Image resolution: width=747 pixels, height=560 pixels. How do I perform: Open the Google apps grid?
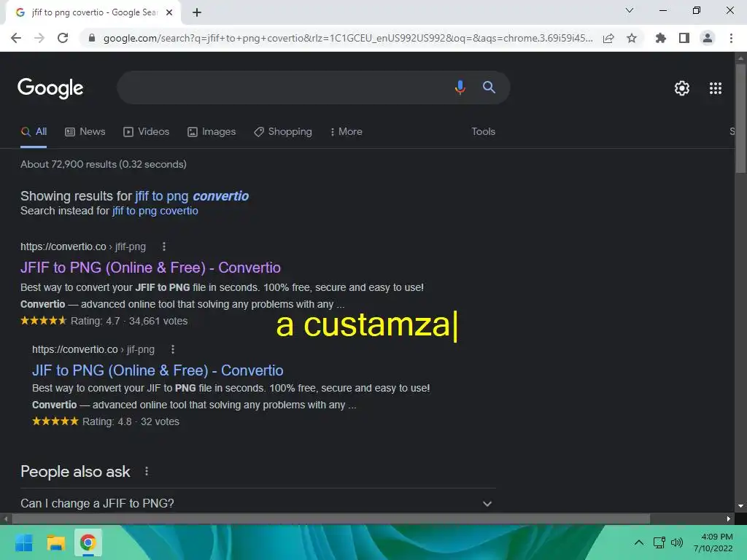715,88
